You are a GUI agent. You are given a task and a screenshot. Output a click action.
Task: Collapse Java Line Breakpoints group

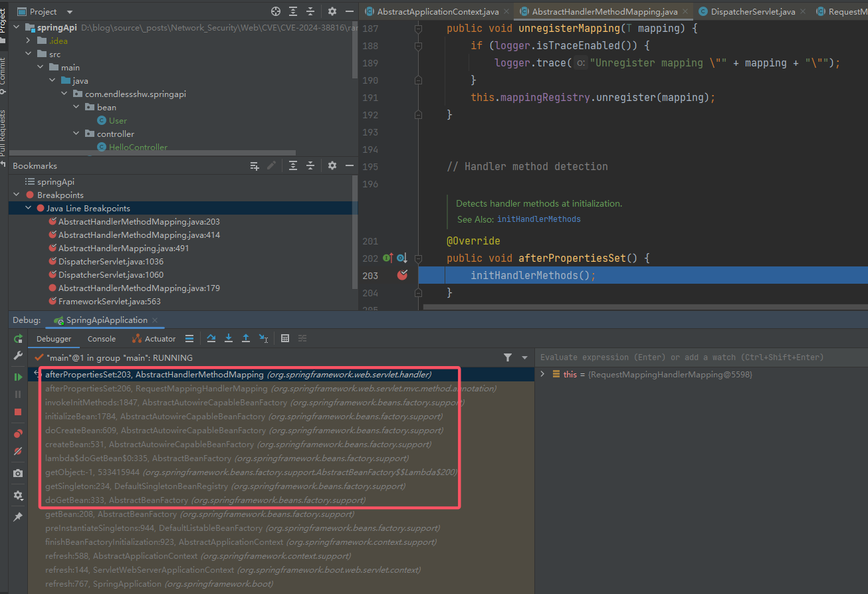click(28, 209)
